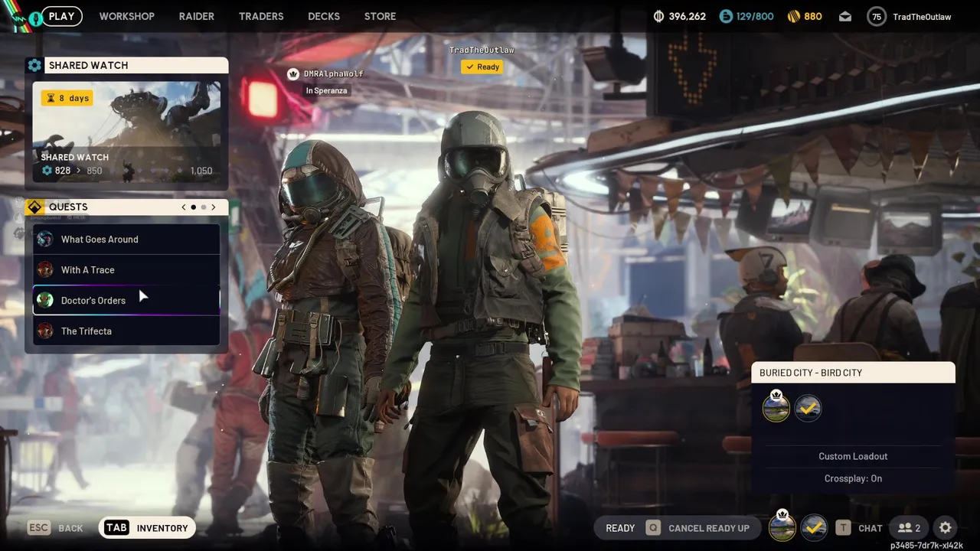980x551 pixels.
Task: Open the Workshop tab
Action: pyautogui.click(x=126, y=16)
